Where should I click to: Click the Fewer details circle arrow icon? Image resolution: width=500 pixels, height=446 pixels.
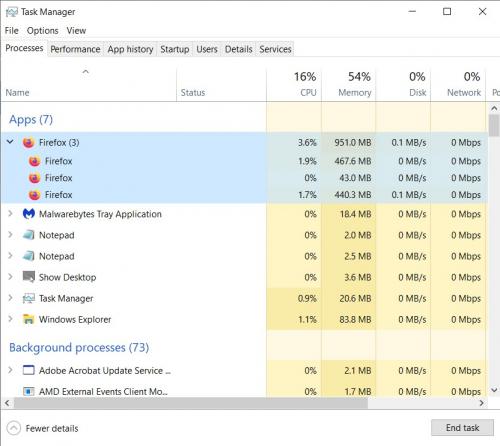click(14, 428)
